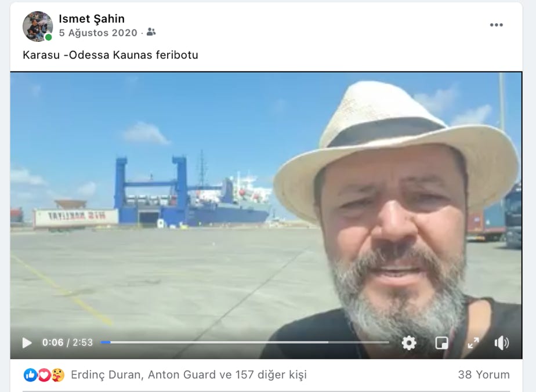Play the video
The height and width of the screenshot is (392, 536).
(27, 343)
